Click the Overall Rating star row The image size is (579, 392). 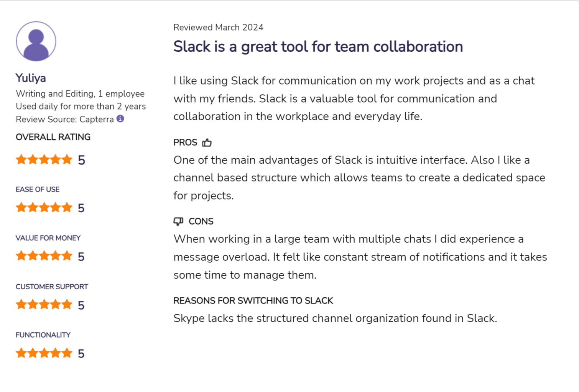point(44,160)
